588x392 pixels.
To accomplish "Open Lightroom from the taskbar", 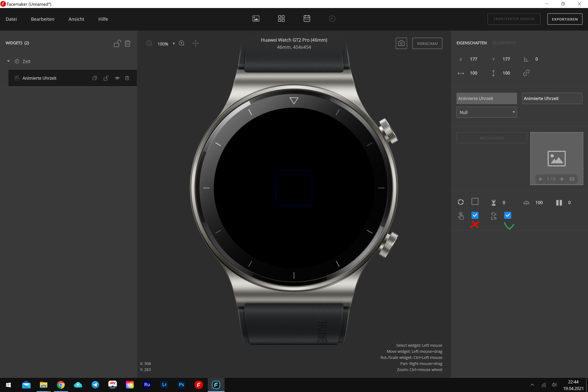I will tap(164, 385).
